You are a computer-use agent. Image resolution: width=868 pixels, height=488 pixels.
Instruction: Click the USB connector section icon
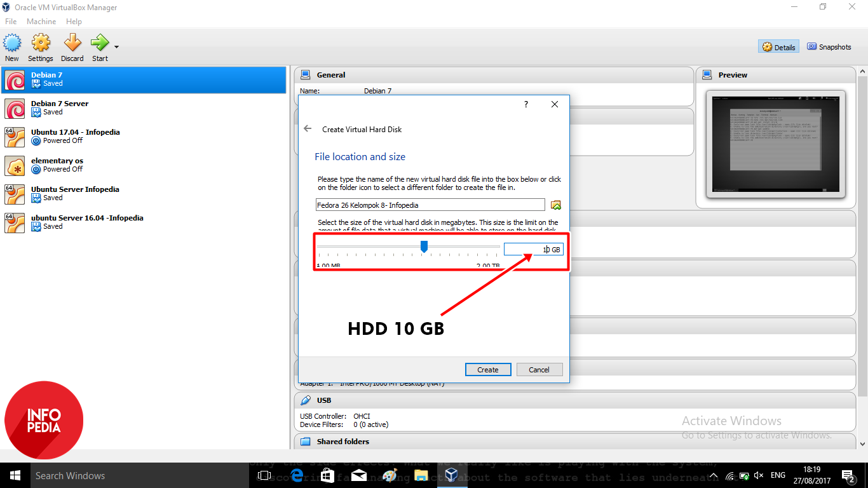[306, 400]
